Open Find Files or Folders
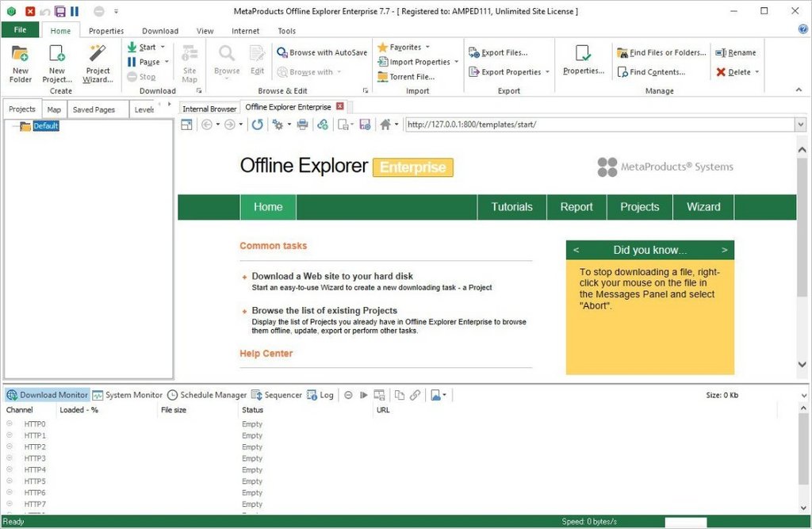 coord(661,52)
